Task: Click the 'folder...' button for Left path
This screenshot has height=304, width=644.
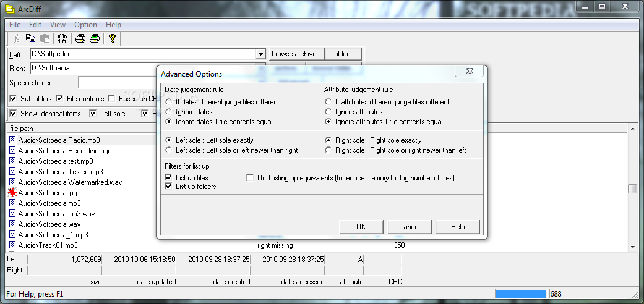Action: (343, 54)
